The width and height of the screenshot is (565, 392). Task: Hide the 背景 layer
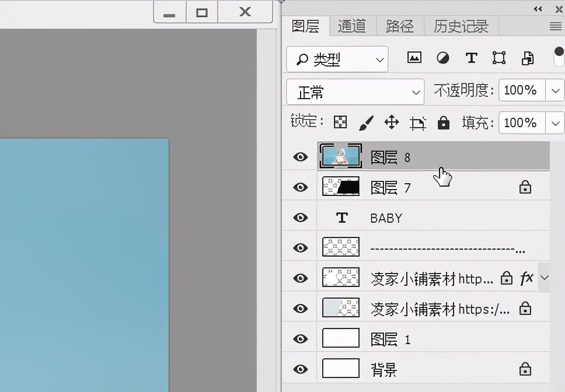[x=299, y=368]
